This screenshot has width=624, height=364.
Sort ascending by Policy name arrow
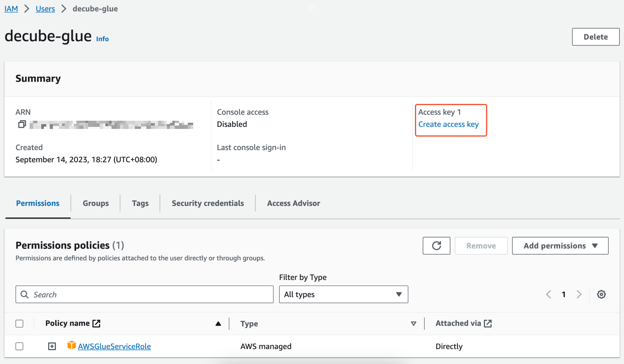pos(218,324)
